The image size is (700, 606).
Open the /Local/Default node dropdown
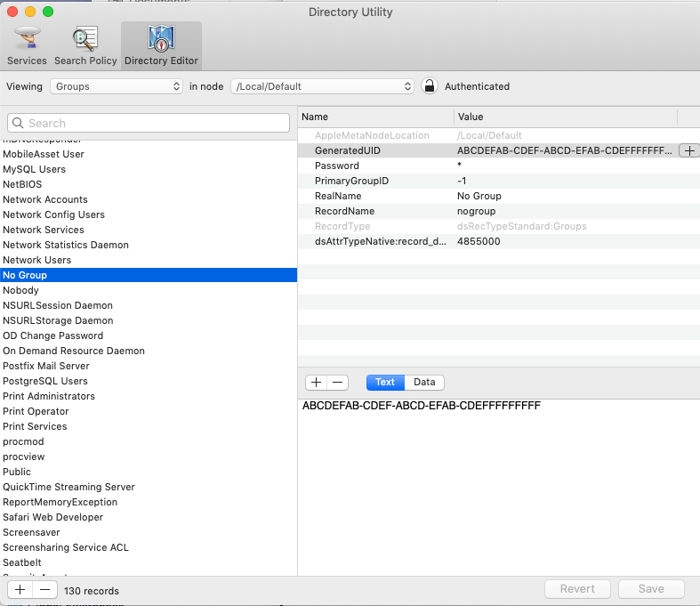[x=322, y=86]
